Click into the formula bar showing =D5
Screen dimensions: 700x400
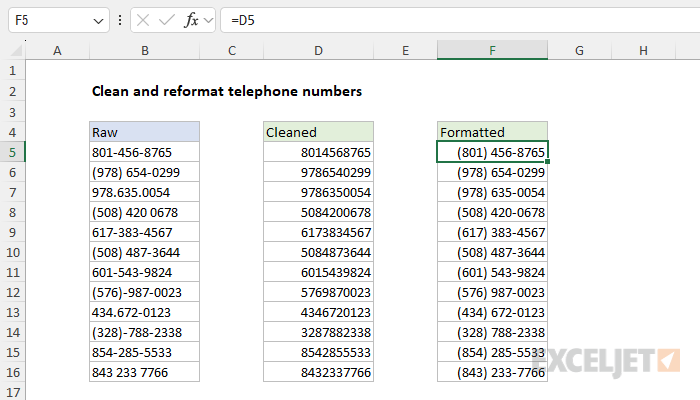(460, 20)
